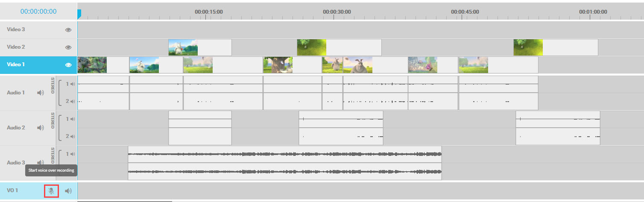Screen dimensions: 644x202
Task: Select the first clip on Video 2
Action: [x=200, y=47]
